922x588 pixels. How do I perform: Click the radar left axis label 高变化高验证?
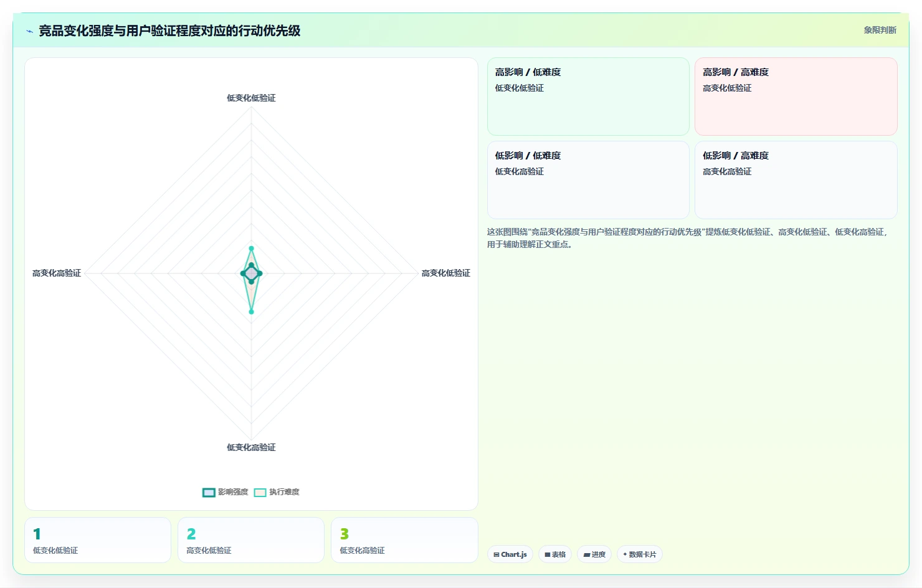point(57,273)
